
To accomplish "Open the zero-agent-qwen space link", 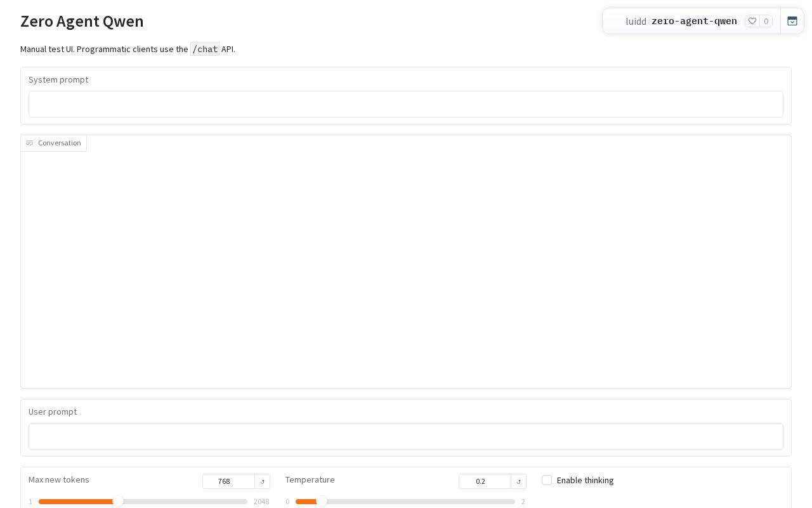I will click(x=694, y=21).
